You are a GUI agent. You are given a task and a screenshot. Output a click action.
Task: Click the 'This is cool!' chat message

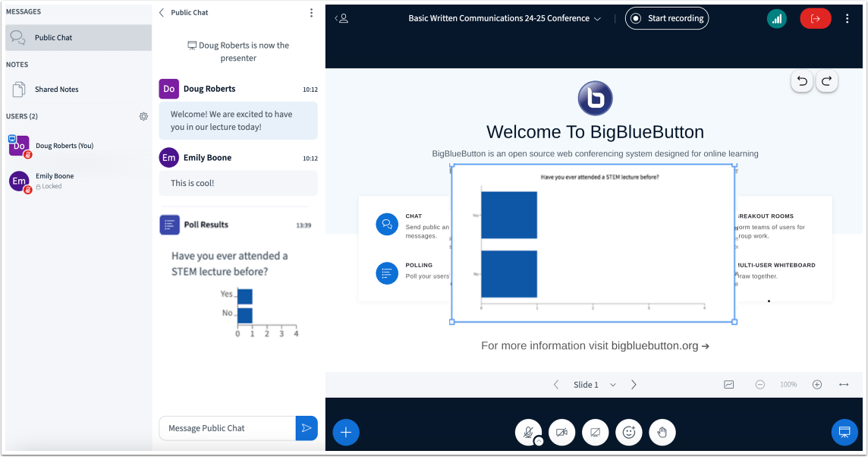tap(238, 184)
